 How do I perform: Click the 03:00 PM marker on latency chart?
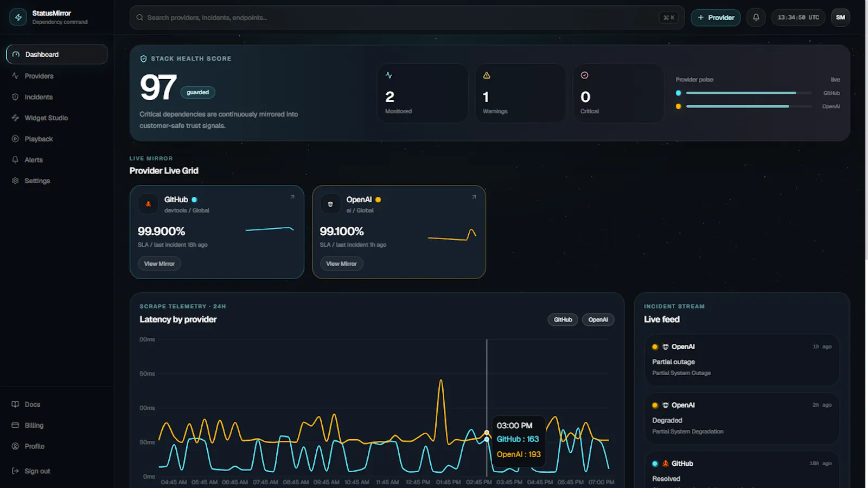(487, 433)
